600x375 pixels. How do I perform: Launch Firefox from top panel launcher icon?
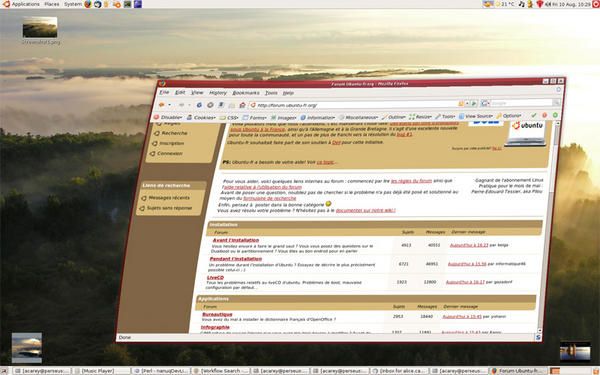tap(88, 4)
